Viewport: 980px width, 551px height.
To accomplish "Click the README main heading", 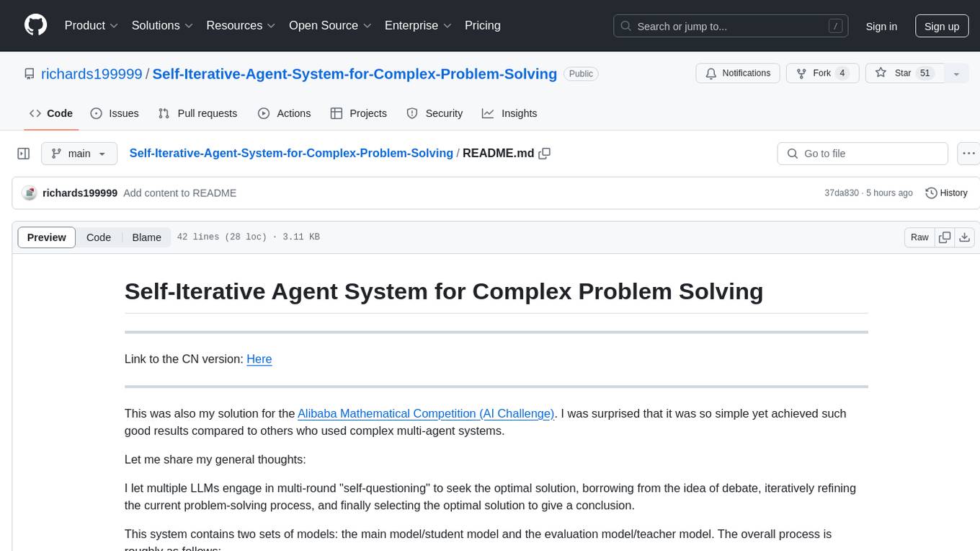I will [x=444, y=291].
